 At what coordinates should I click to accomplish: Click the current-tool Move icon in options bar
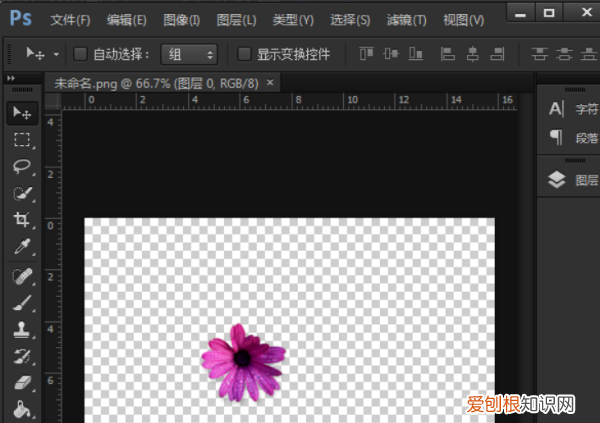(35, 54)
